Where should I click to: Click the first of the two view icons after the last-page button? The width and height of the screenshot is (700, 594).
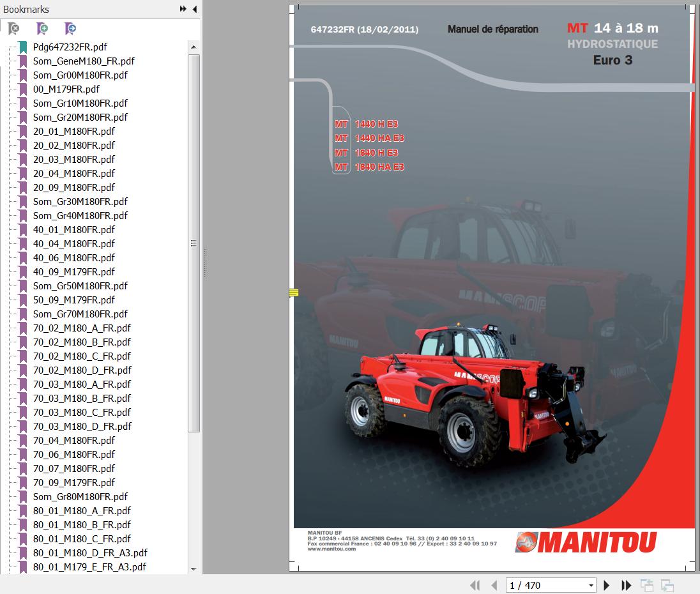tap(647, 585)
